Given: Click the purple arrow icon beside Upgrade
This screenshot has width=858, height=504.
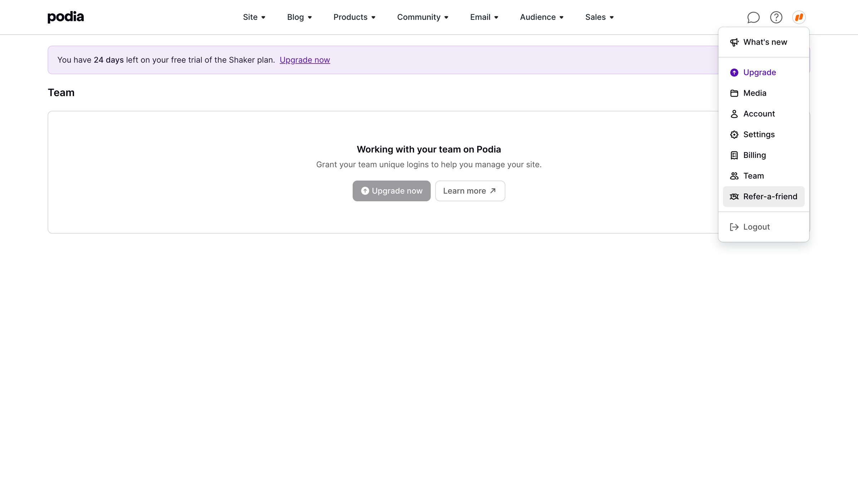Looking at the screenshot, I should pos(734,73).
